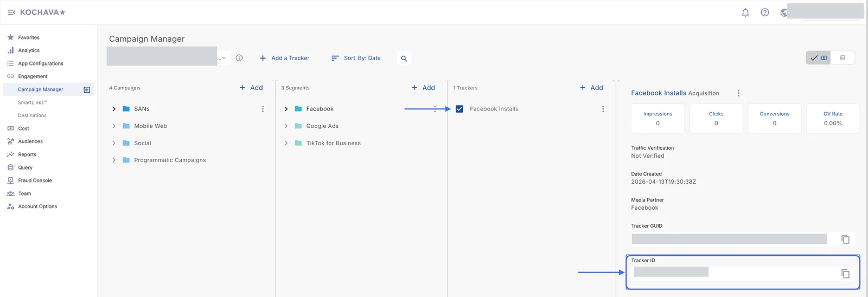The height and width of the screenshot is (297, 868).
Task: Click the Engagement link icon
Action: click(10, 76)
